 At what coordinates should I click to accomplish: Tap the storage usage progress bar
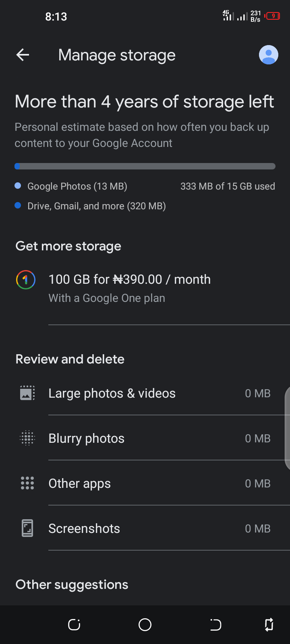145,166
